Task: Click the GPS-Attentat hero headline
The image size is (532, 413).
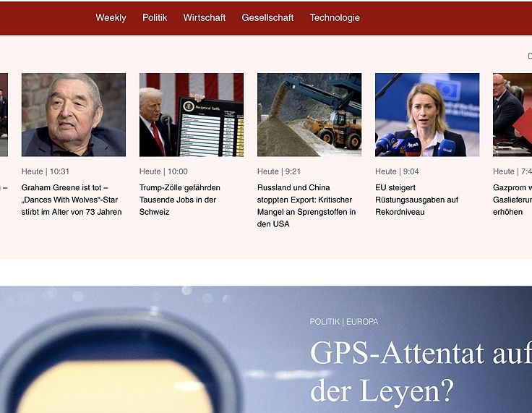Action: (421, 372)
